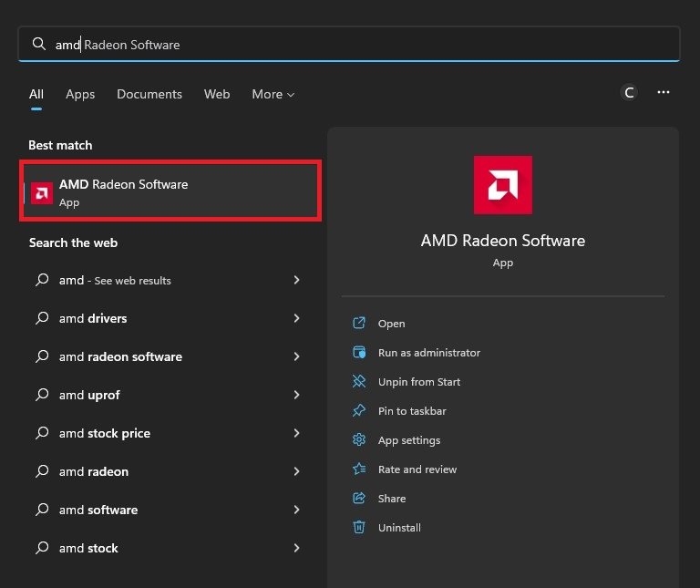
Task: Open the three-dots options menu
Action: click(664, 92)
